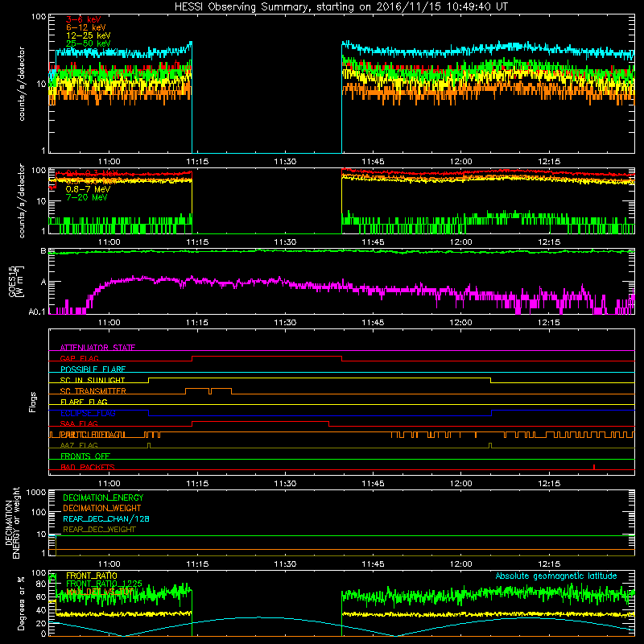Click the 11:15 tick under the top panel
This screenshot has width=644, height=644.
197,162
